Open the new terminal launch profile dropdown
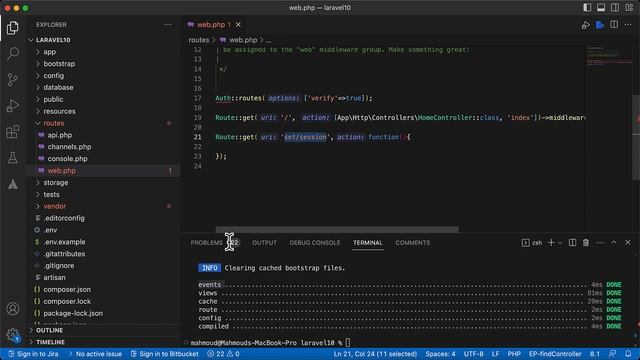This screenshot has width=640, height=360. tap(560, 243)
